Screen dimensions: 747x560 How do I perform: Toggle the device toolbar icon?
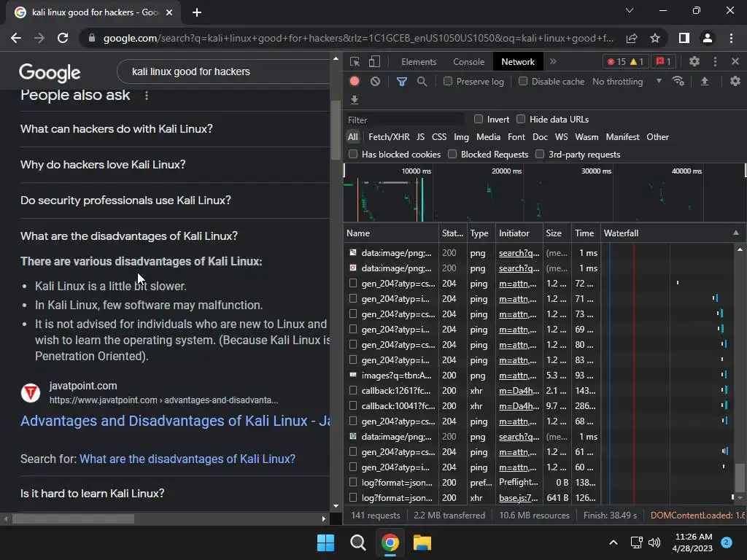pyautogui.click(x=375, y=61)
